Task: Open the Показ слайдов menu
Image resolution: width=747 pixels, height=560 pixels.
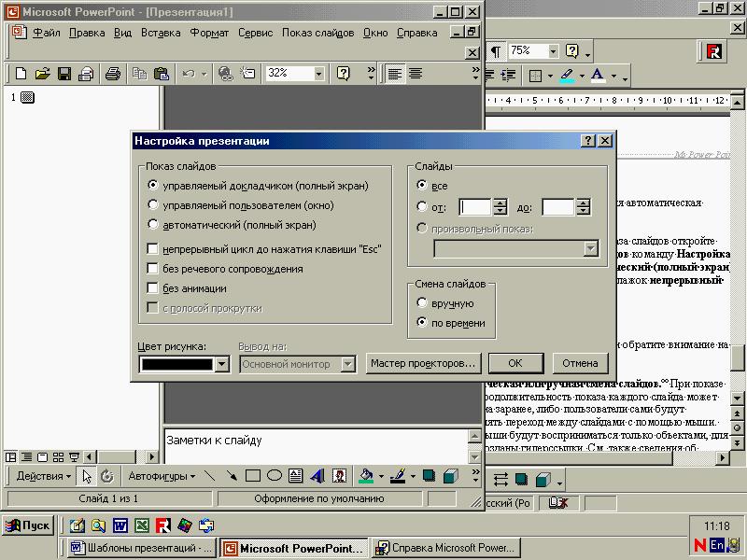Action: click(x=317, y=33)
